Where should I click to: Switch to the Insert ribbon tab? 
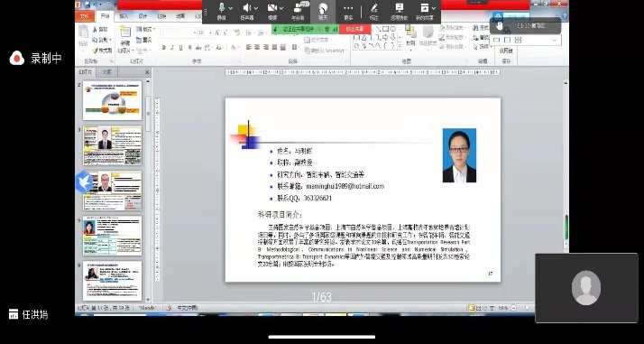point(124,17)
